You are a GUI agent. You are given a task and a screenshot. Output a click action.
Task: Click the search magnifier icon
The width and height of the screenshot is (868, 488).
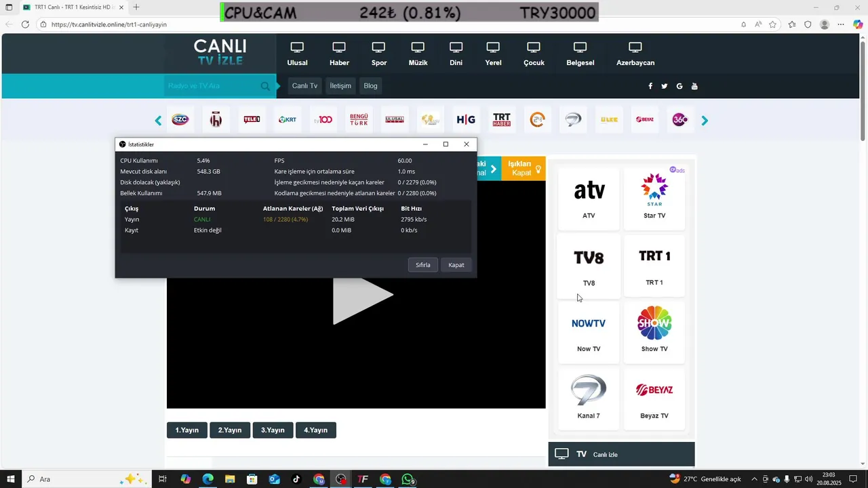pyautogui.click(x=265, y=86)
